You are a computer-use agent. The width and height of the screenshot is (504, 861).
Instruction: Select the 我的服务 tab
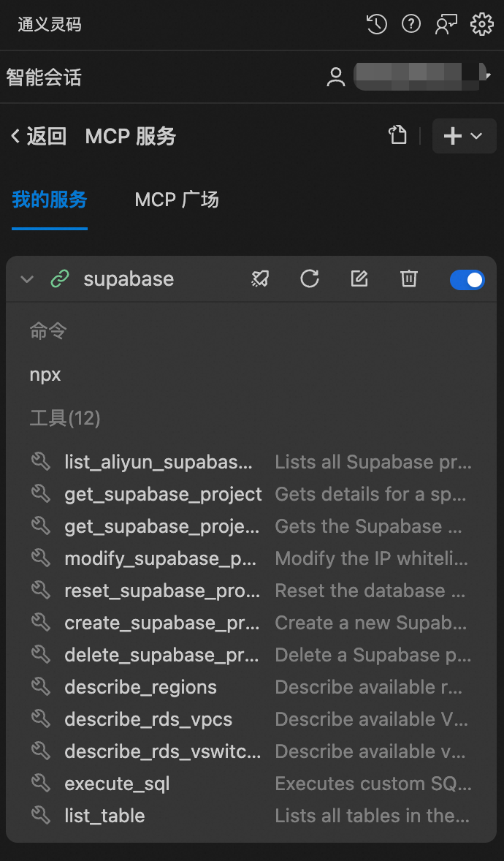[x=50, y=200]
